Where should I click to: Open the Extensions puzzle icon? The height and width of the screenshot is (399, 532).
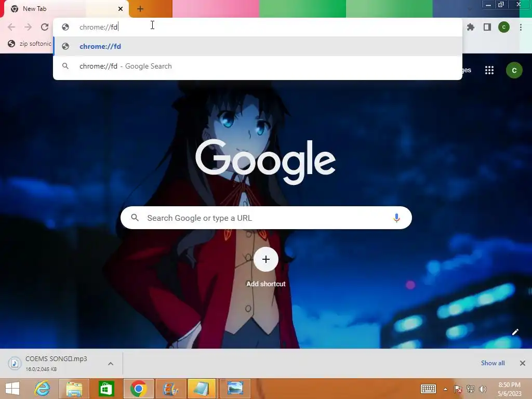(471, 27)
